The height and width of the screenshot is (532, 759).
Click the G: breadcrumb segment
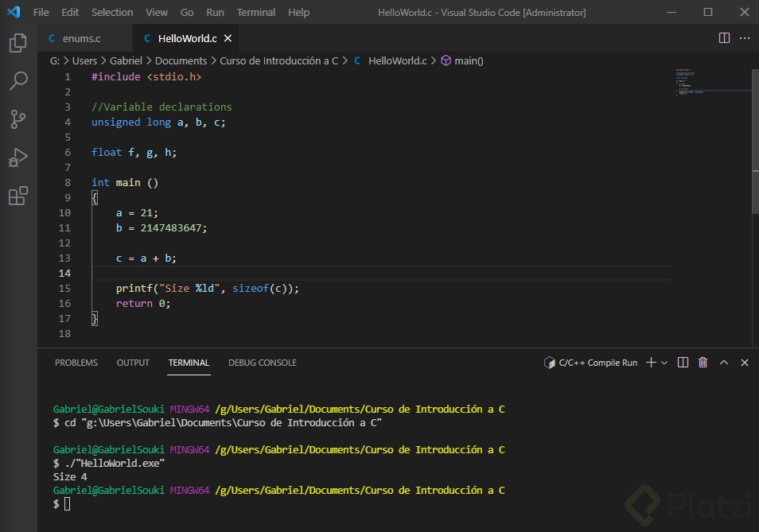pyautogui.click(x=55, y=61)
